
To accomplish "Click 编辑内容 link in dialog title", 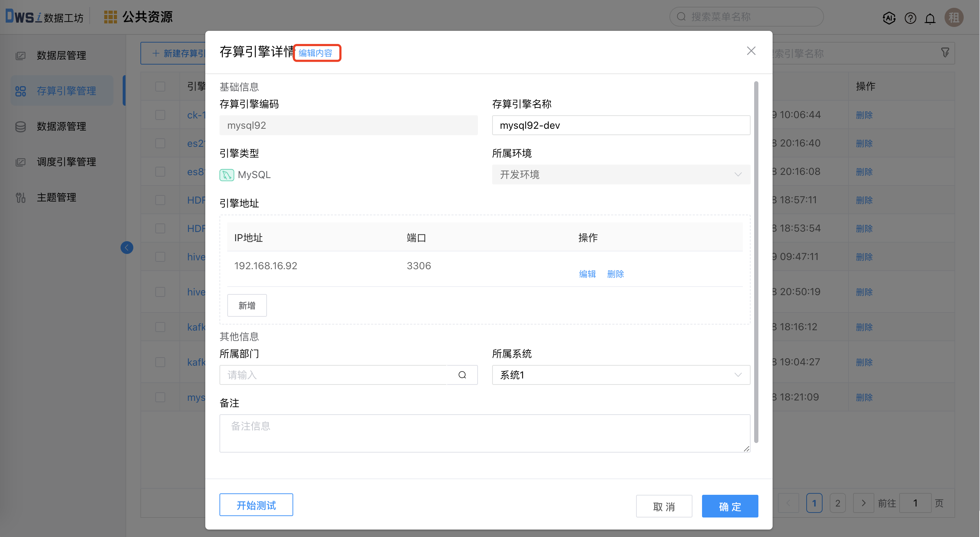I will click(x=316, y=53).
